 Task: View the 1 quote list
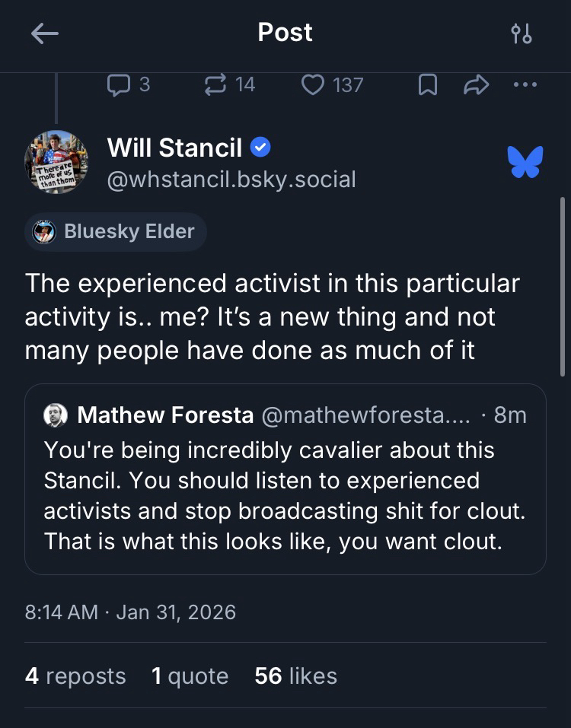click(190, 676)
